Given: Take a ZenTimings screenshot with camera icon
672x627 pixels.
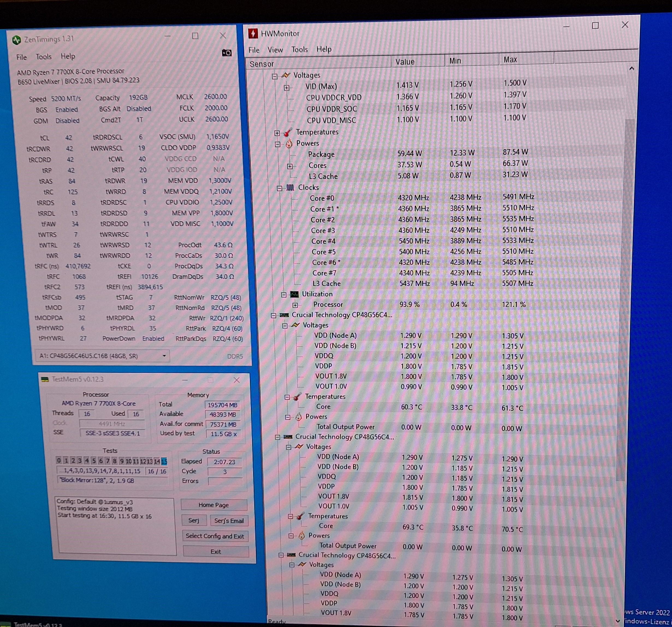Looking at the screenshot, I should coord(226,53).
